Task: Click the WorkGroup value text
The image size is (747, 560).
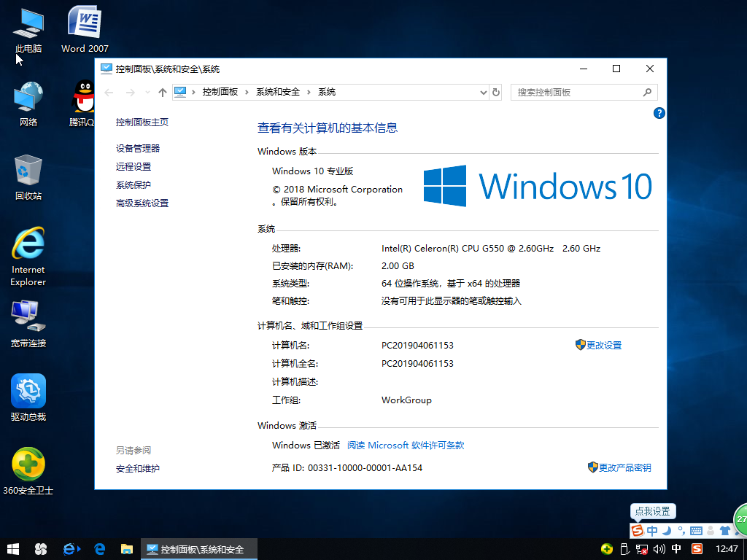Action: pos(406,400)
